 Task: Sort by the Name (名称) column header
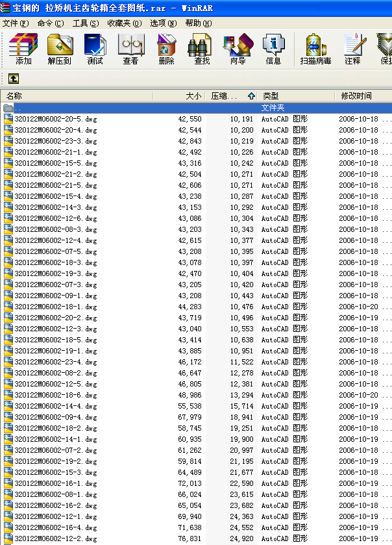coord(77,96)
